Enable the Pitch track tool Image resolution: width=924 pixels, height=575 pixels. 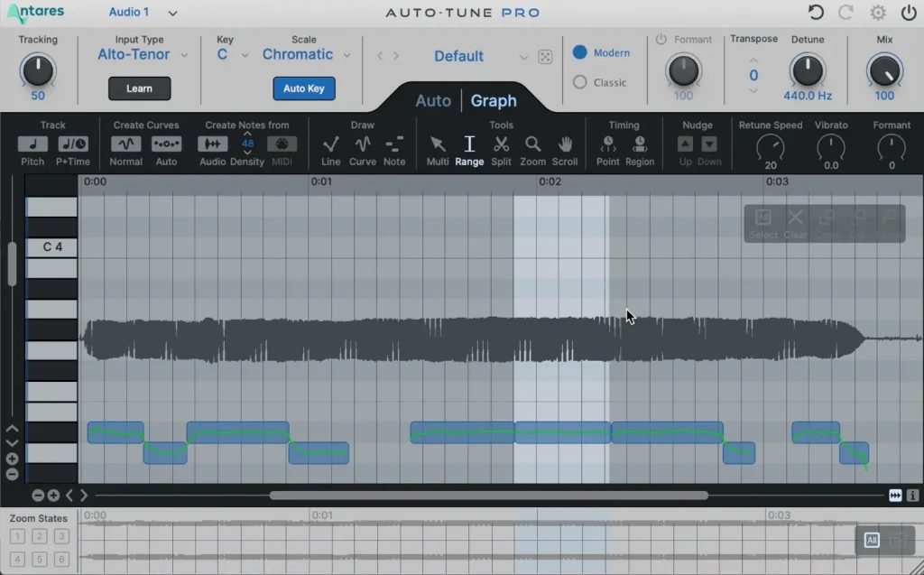pyautogui.click(x=31, y=144)
